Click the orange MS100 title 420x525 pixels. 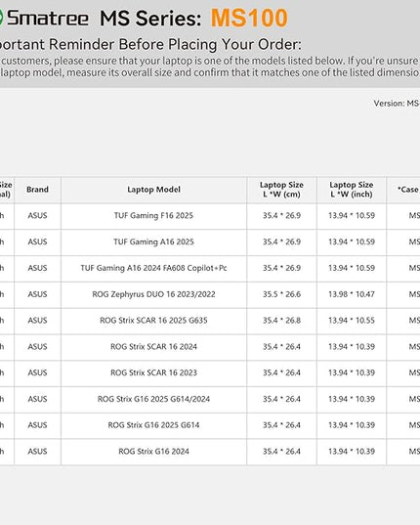coord(249,18)
